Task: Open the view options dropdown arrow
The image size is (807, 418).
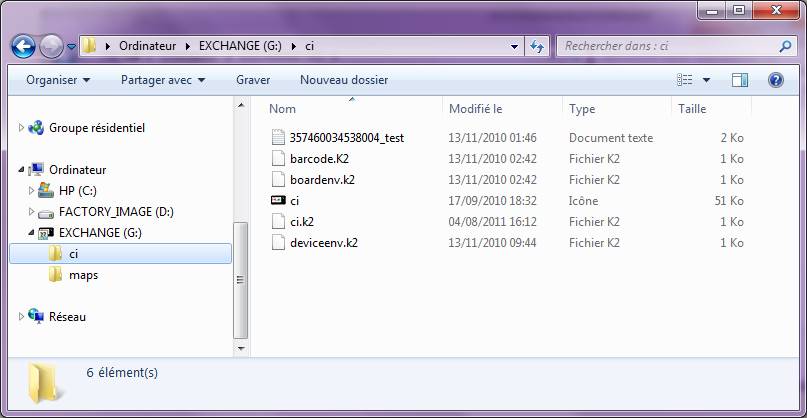Action: click(706, 80)
